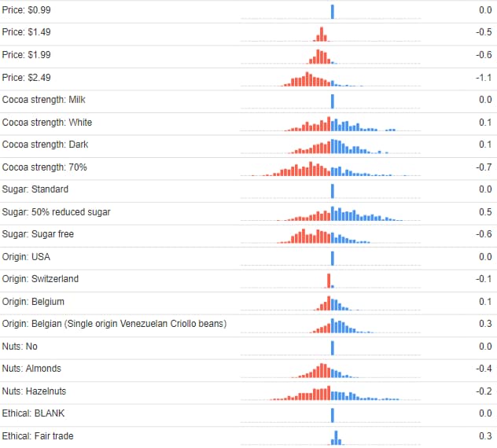Click the 'Sugar: 50% reduced sugar' label
Viewport: 497px width, 448px height.
pyautogui.click(x=57, y=212)
